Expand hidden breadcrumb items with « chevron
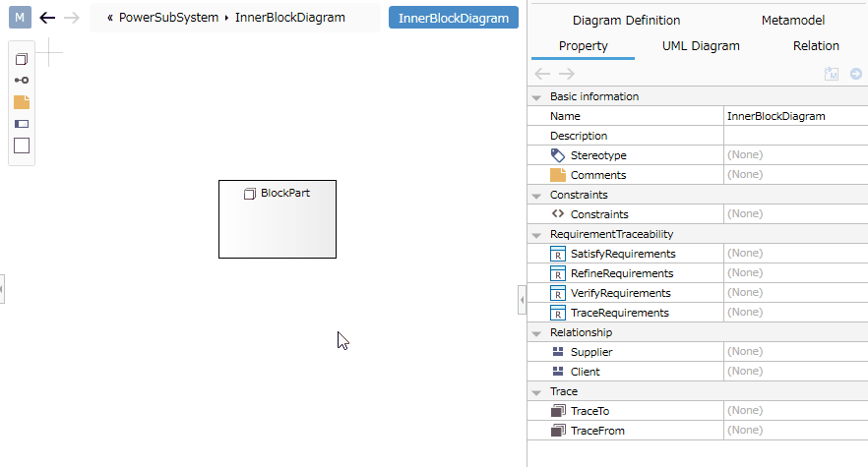 [x=110, y=18]
